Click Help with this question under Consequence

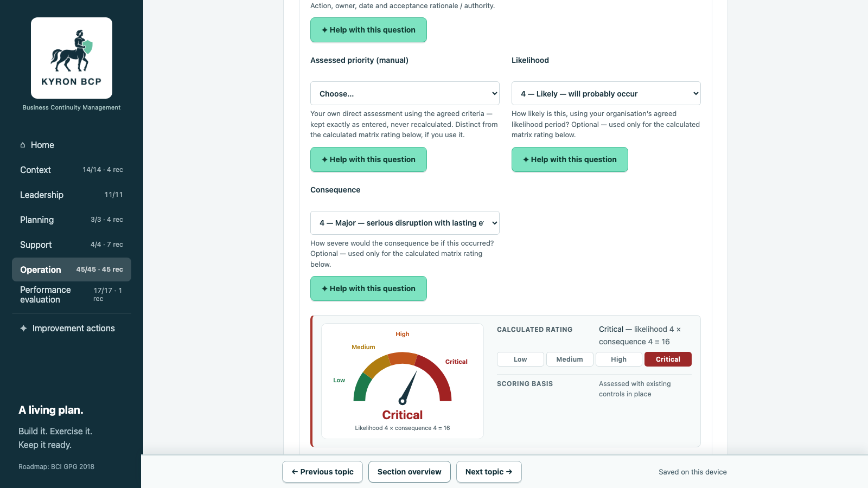(368, 288)
